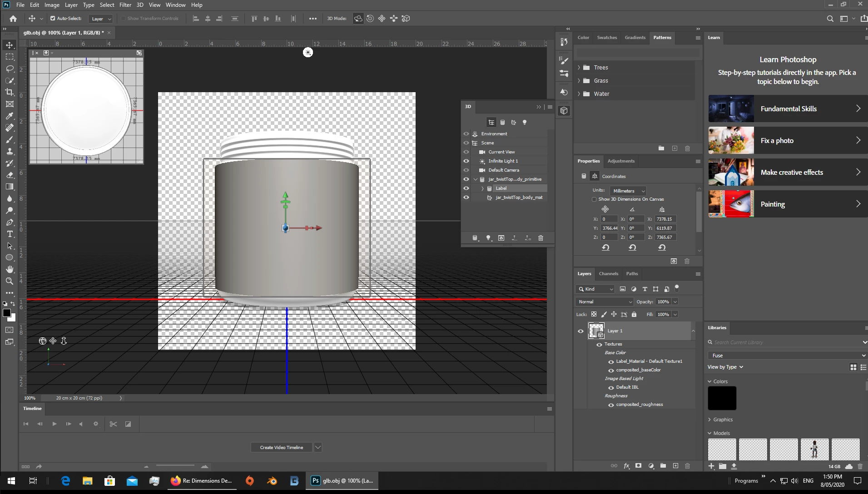
Task: Toggle Auto-Select checkbox
Action: point(53,19)
